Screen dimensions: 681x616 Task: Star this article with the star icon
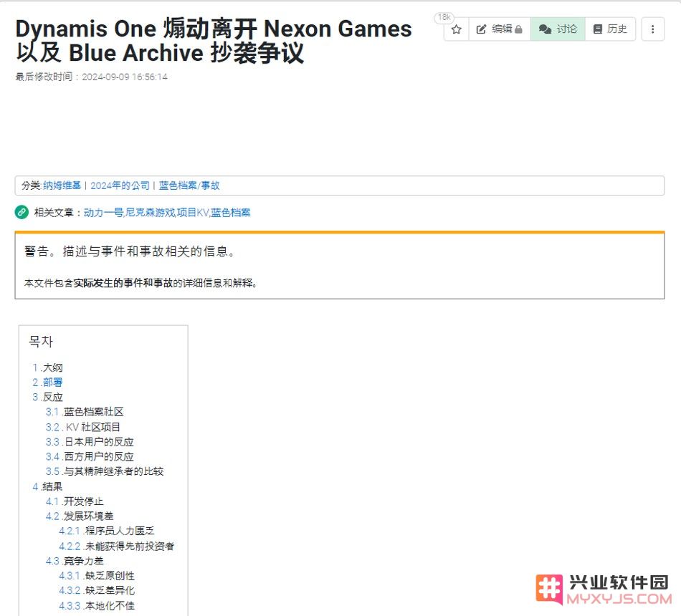click(x=456, y=29)
